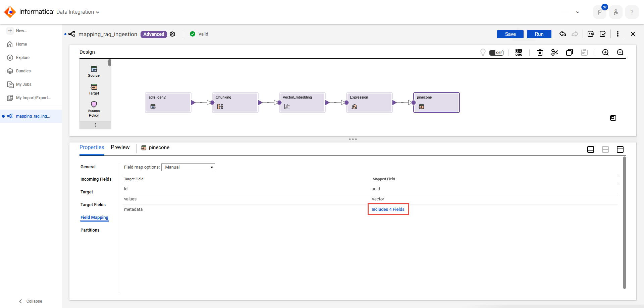Dock properties panel at bottom layout icon
The width and height of the screenshot is (644, 308).
pos(591,149)
